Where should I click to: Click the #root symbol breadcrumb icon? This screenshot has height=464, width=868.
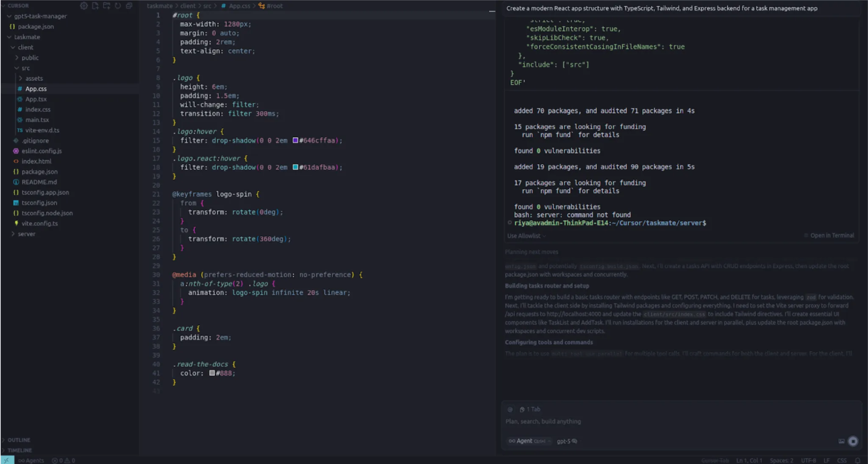[262, 6]
